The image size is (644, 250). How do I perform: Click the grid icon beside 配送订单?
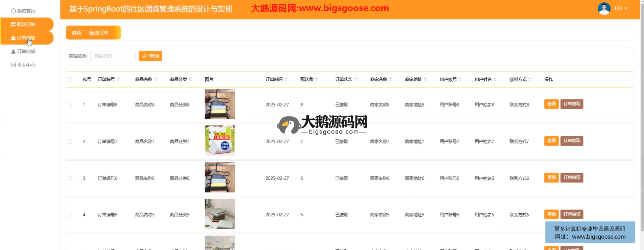13,24
